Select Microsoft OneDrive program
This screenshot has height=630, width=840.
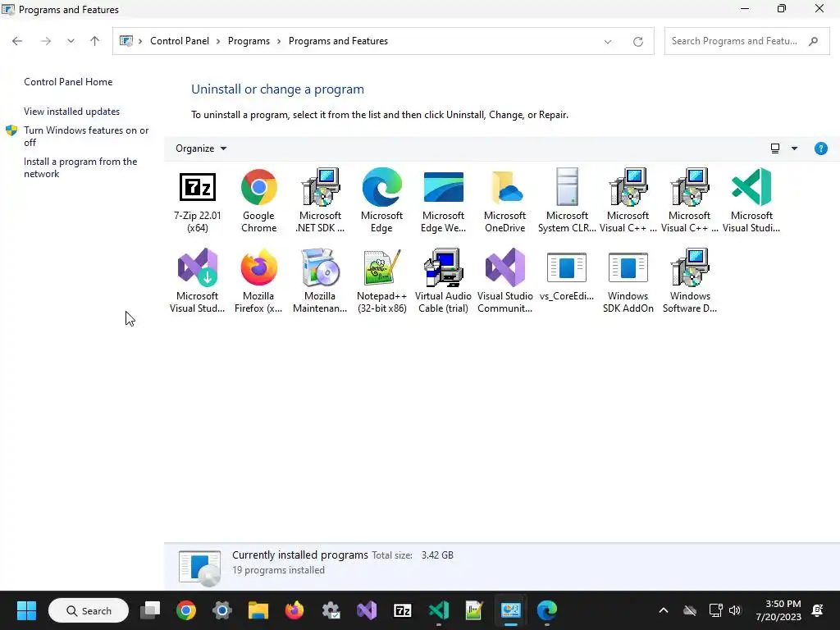(504, 202)
